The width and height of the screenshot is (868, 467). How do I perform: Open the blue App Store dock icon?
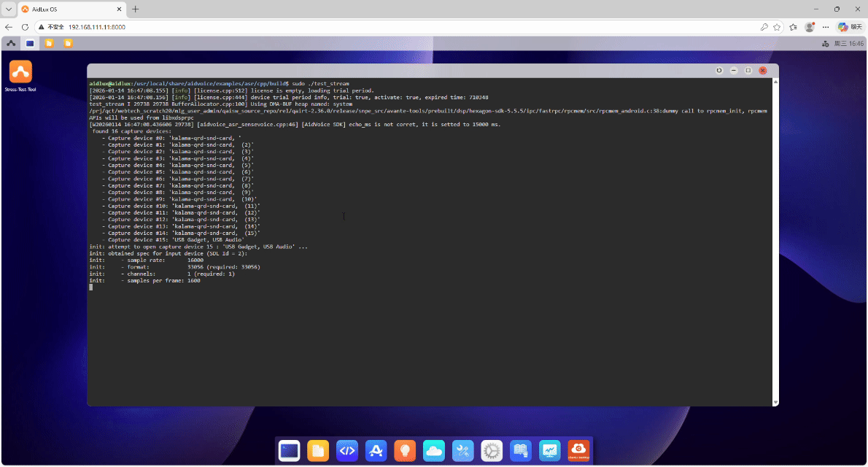(x=376, y=451)
